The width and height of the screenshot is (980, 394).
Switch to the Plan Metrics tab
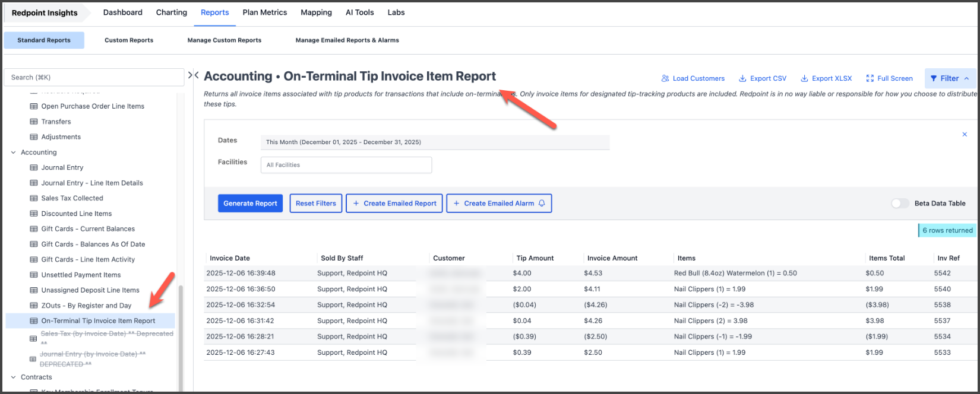(x=264, y=12)
